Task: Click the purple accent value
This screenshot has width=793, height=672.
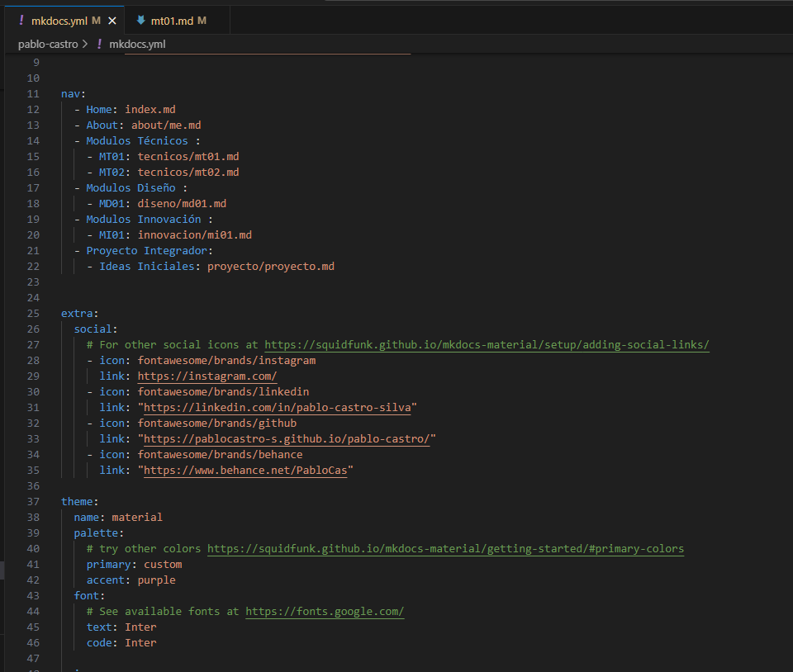Action: (156, 580)
